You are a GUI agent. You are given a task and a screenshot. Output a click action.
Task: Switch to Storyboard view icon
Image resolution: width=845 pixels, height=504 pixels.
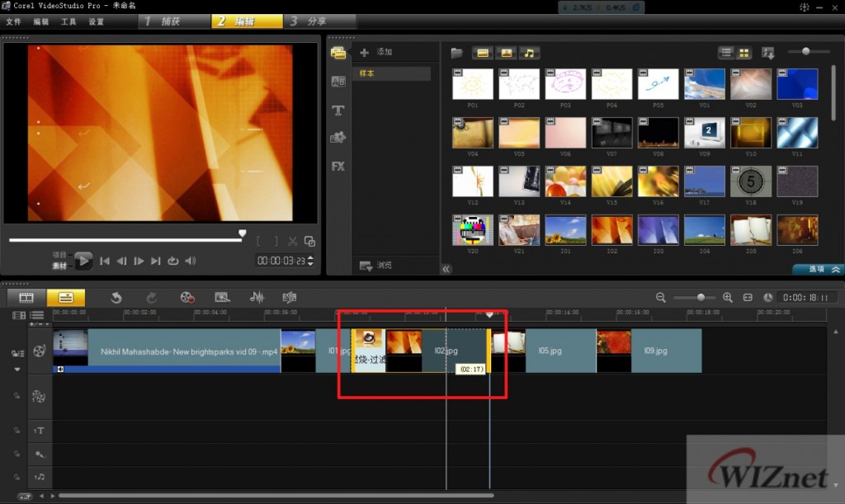[x=26, y=298]
